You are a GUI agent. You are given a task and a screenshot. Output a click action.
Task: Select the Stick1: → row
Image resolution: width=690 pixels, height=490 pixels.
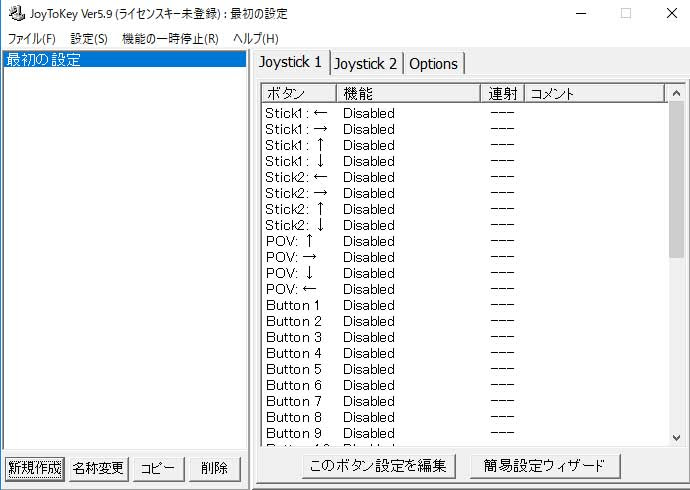point(465,129)
